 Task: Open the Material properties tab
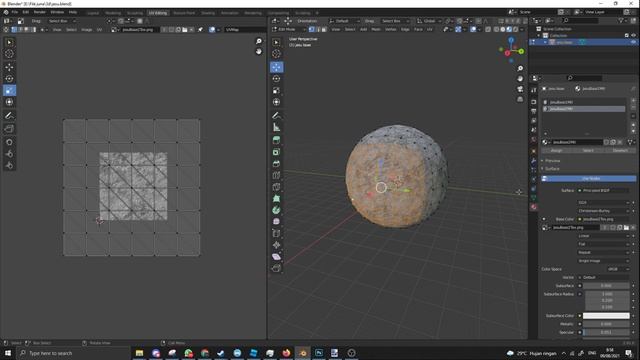[x=533, y=207]
